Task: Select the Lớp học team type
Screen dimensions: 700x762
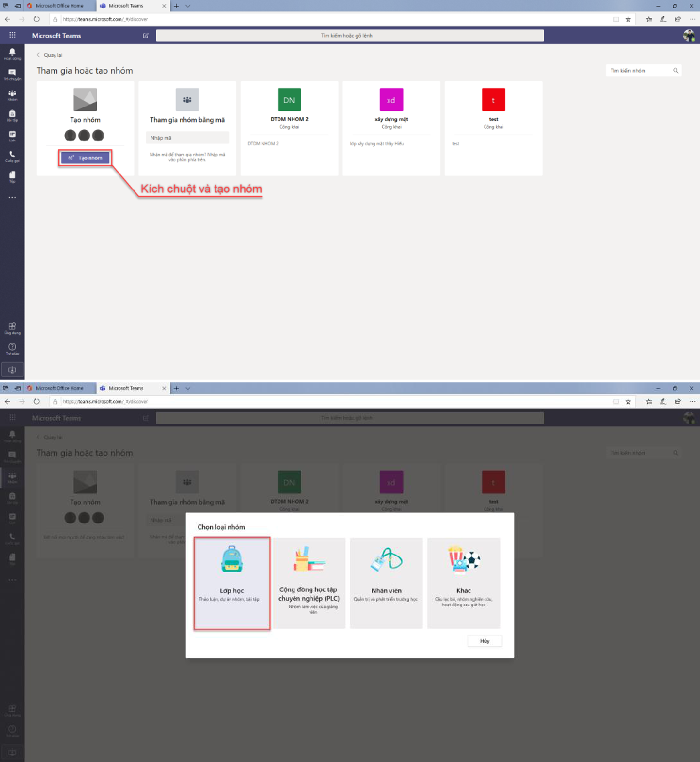Action: (232, 583)
